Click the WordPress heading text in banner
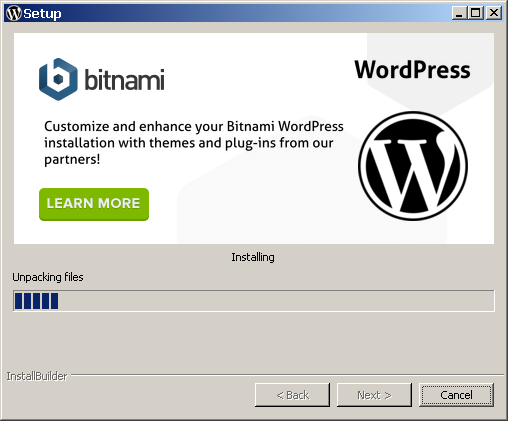The image size is (508, 421). (412, 70)
